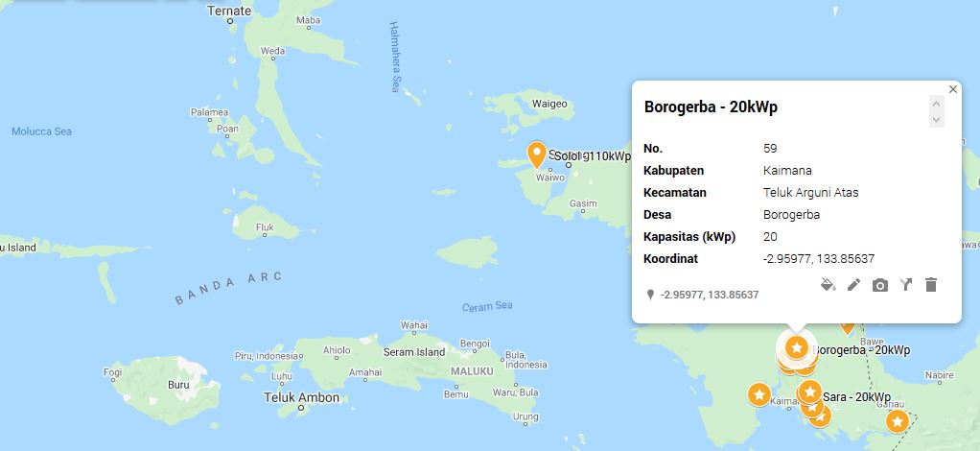Viewport: 980px width, 451px height.
Task: Click the directions arrow icon
Action: tap(905, 285)
